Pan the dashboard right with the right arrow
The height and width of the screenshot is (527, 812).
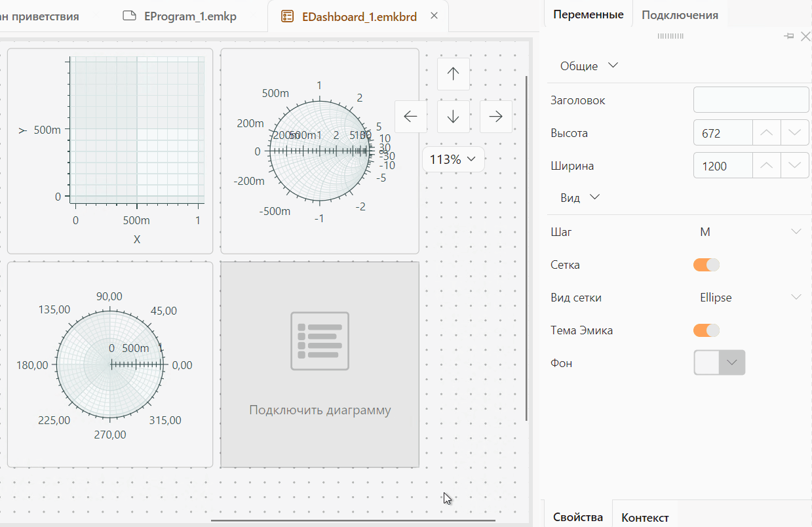click(x=496, y=117)
